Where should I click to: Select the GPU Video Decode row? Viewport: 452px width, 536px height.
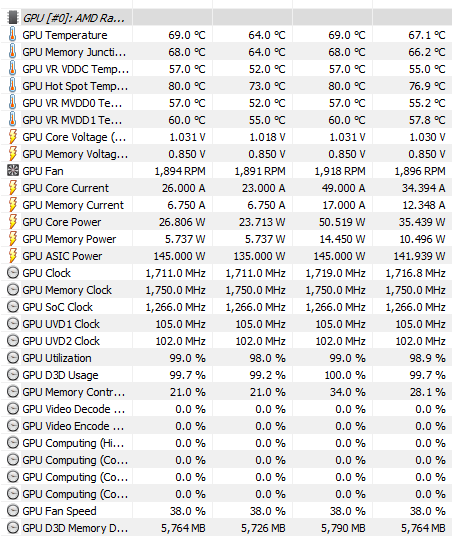pos(226,409)
